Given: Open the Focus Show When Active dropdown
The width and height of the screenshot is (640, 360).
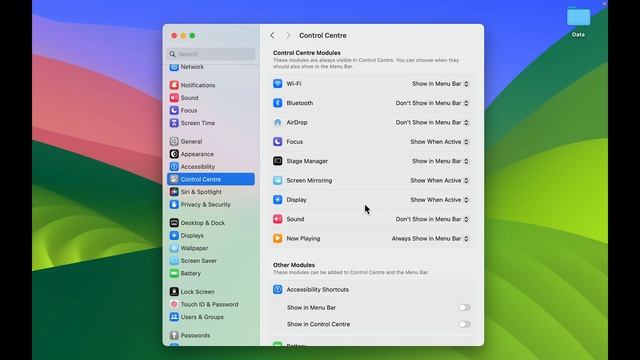Looking at the screenshot, I should (x=439, y=142).
